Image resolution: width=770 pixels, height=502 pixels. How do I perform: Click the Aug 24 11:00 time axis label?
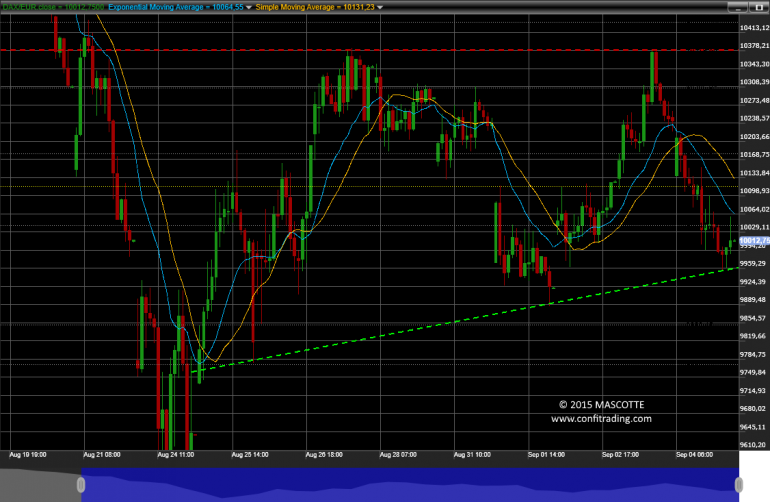[176, 455]
